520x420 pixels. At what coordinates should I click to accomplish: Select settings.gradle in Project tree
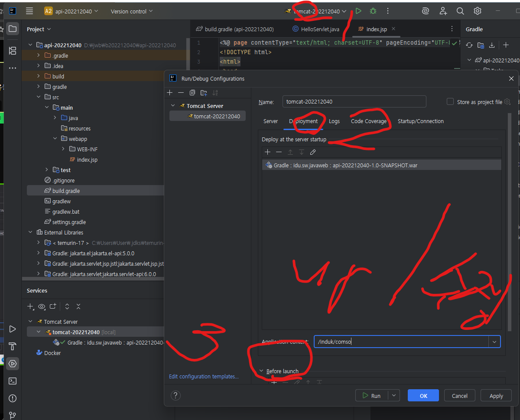coord(69,222)
